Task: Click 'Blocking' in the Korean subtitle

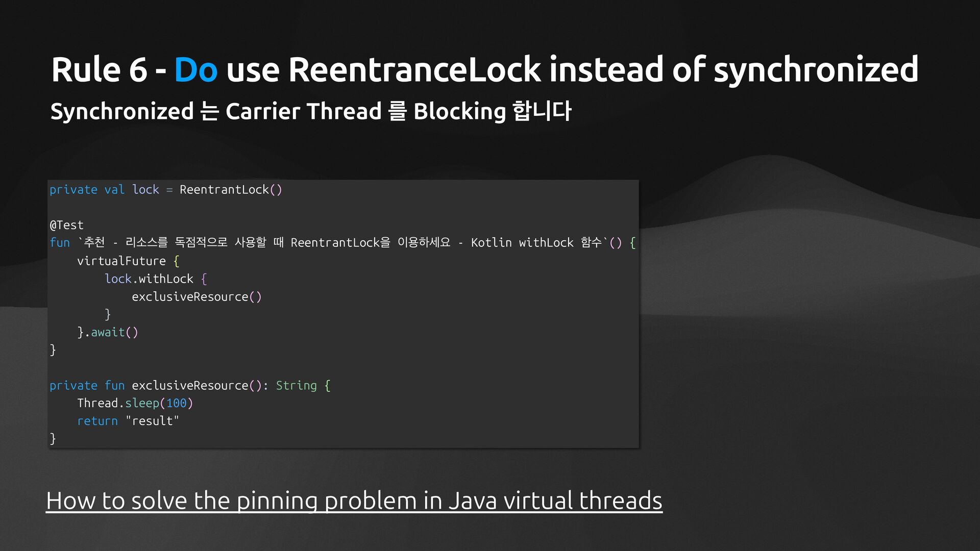Action: coord(459,111)
